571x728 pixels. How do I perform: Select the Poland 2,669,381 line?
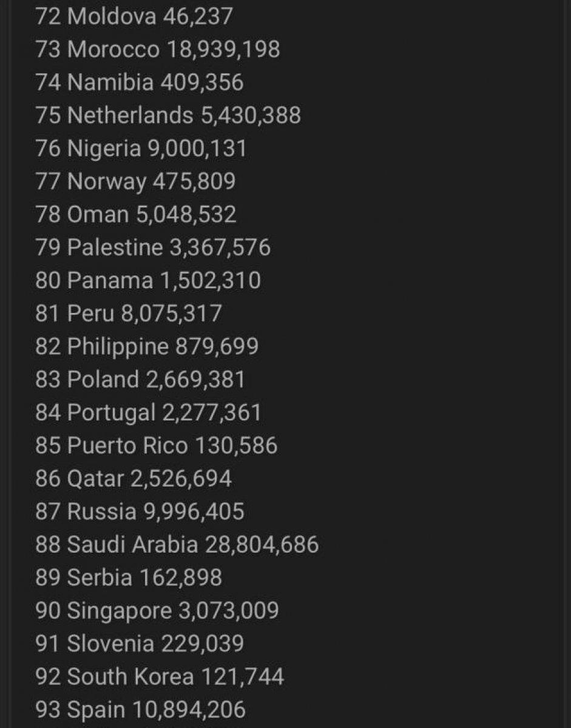pos(140,379)
